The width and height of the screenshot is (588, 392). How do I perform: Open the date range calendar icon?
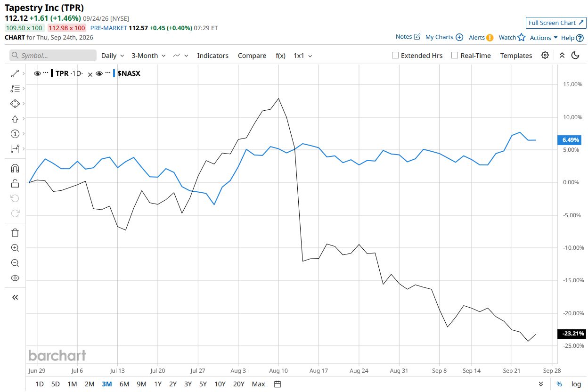point(278,384)
